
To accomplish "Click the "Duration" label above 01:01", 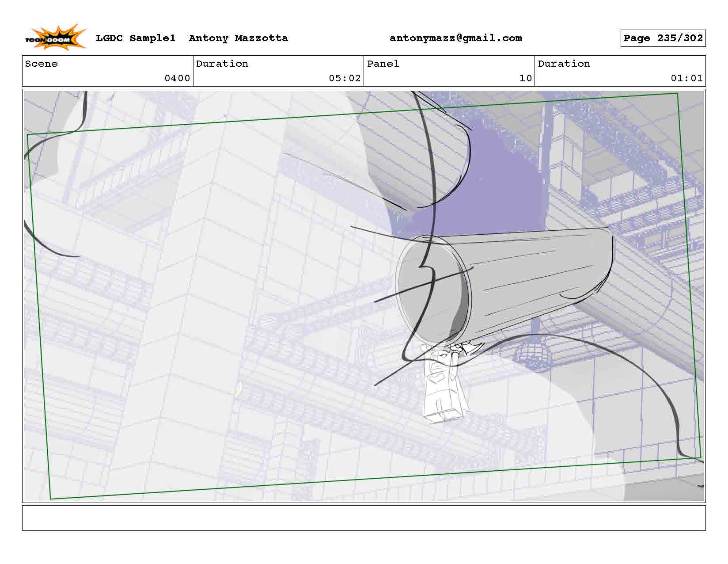I will point(564,64).
